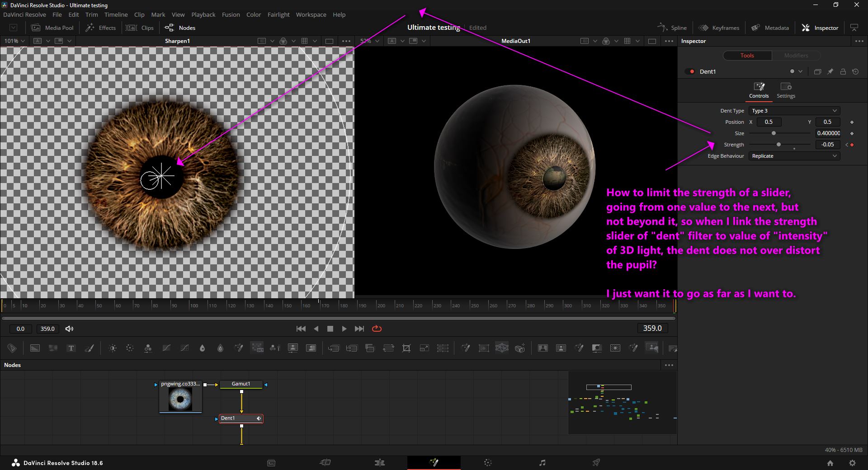Add a Transform (crop) tool from toolbar
Image resolution: width=868 pixels, height=470 pixels.
pos(406,348)
